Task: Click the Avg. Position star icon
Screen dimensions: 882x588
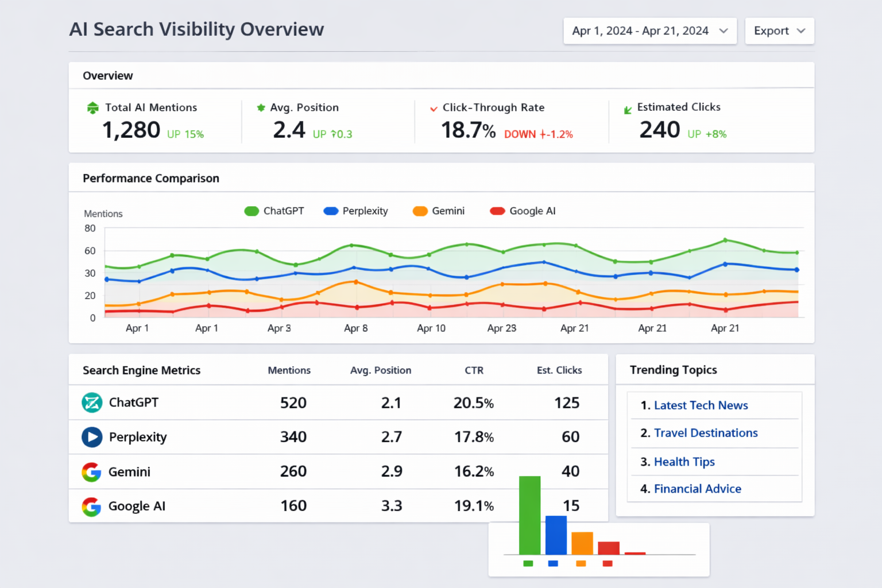Action: [x=261, y=107]
